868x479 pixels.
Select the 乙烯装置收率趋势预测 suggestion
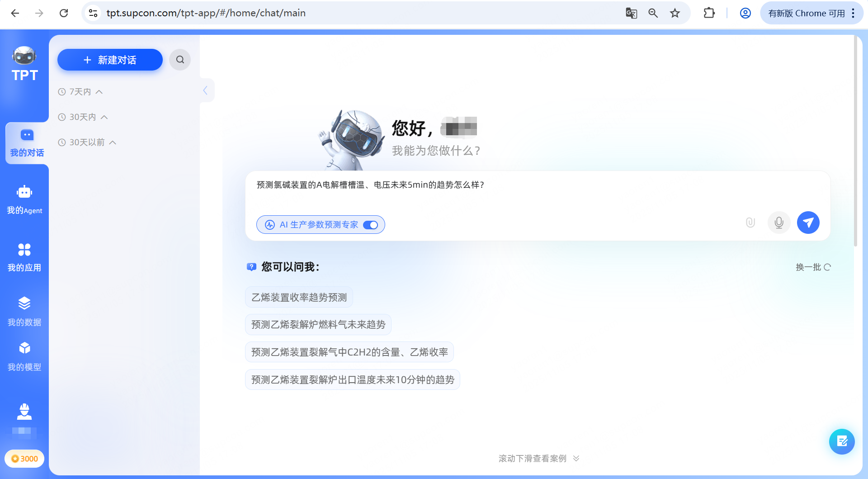(x=298, y=297)
